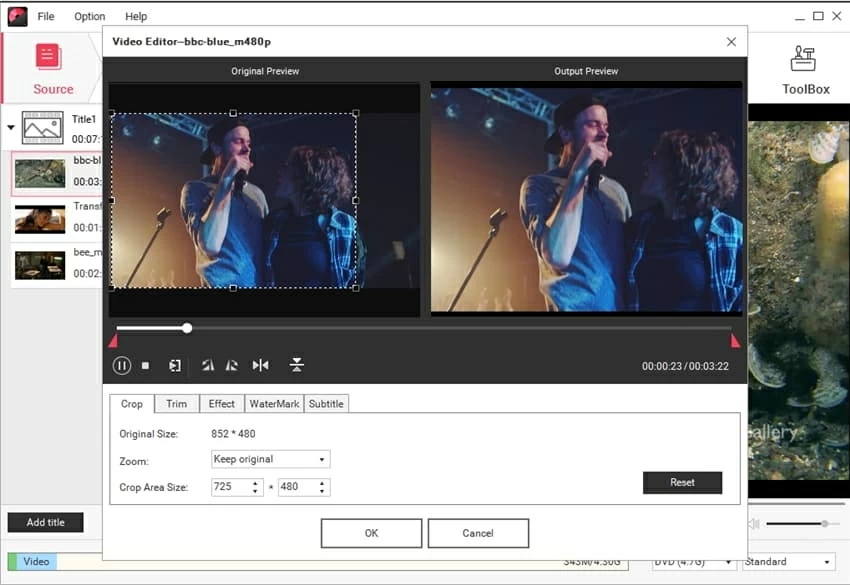
Task: Collapse the Title1 tree item
Action: coord(11,128)
